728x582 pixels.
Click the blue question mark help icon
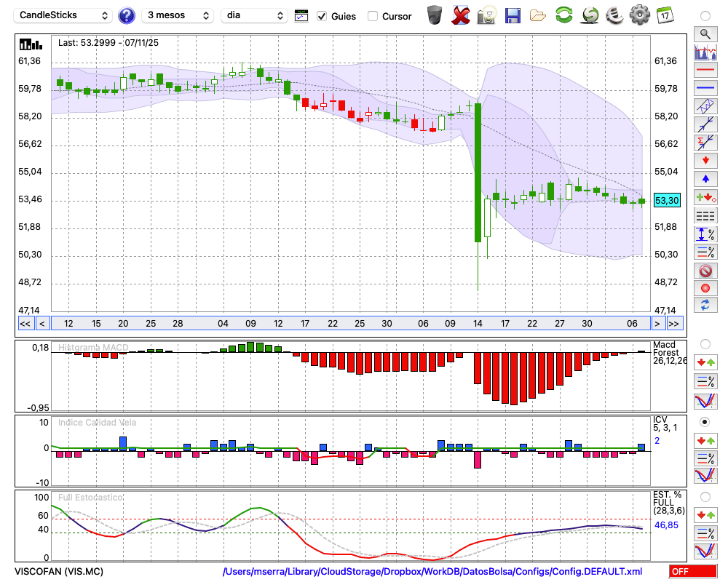click(x=127, y=15)
